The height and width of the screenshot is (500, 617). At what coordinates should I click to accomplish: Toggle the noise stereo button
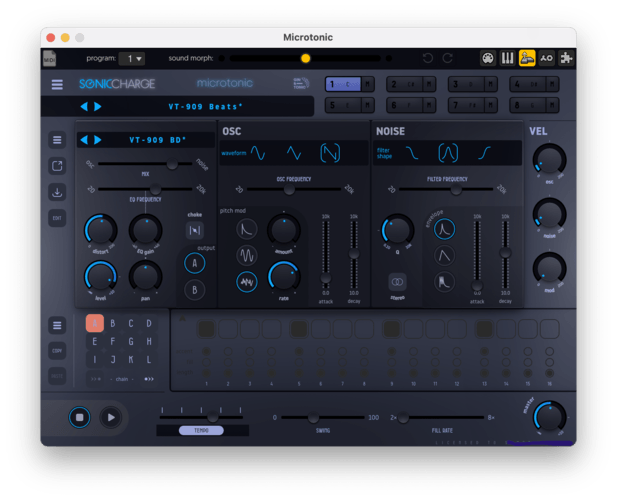point(397,282)
